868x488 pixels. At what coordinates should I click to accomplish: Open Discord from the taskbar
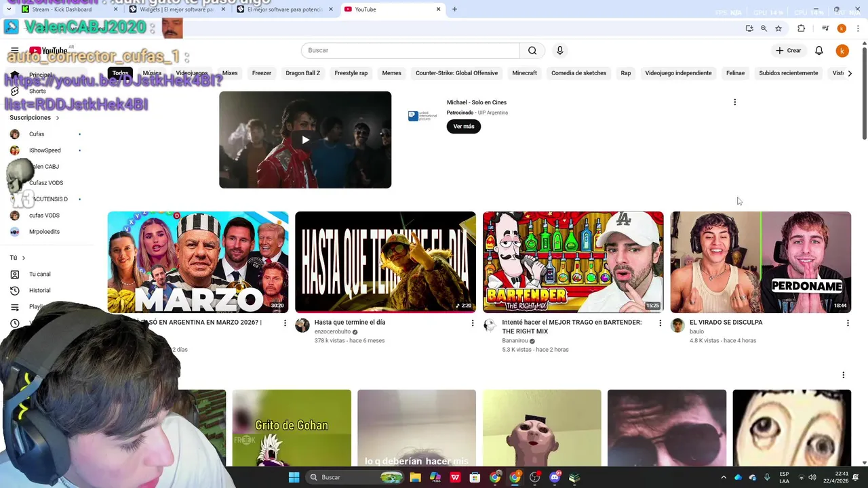[555, 477]
